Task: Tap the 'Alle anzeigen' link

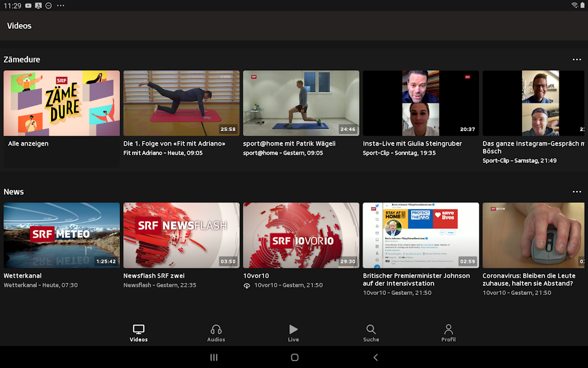Action: (x=28, y=143)
